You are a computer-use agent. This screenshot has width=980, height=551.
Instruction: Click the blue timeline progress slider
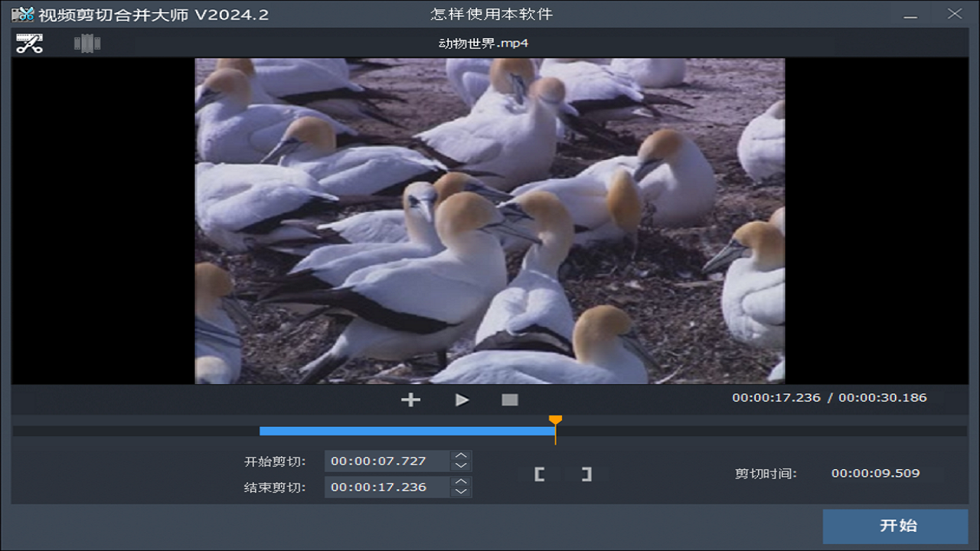pyautogui.click(x=406, y=430)
